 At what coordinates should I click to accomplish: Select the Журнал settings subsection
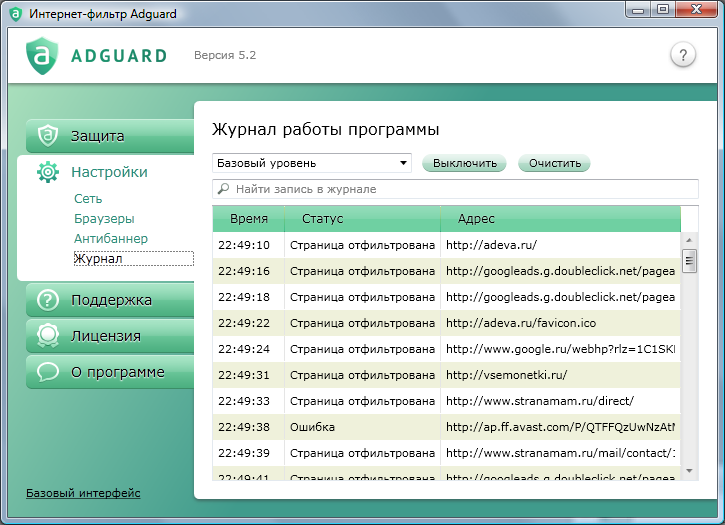coord(134,258)
